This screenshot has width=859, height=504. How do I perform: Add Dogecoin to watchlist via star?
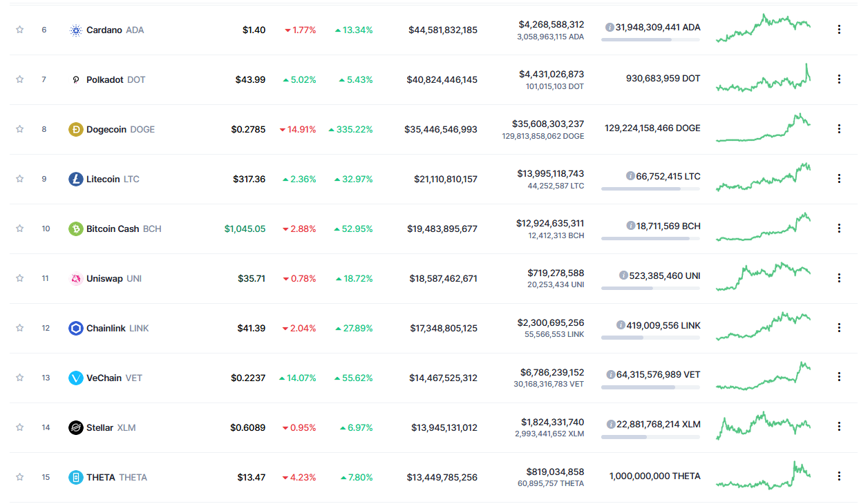click(x=20, y=129)
